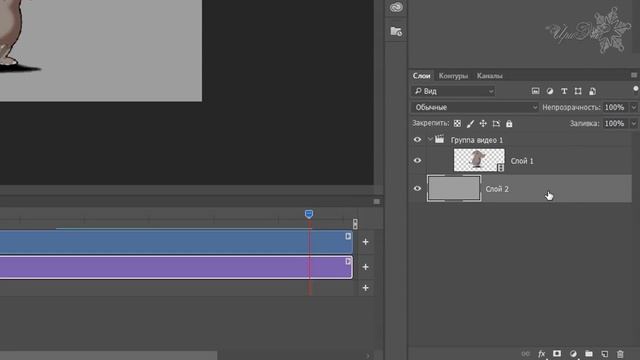Filter layers by text type

pyautogui.click(x=564, y=91)
